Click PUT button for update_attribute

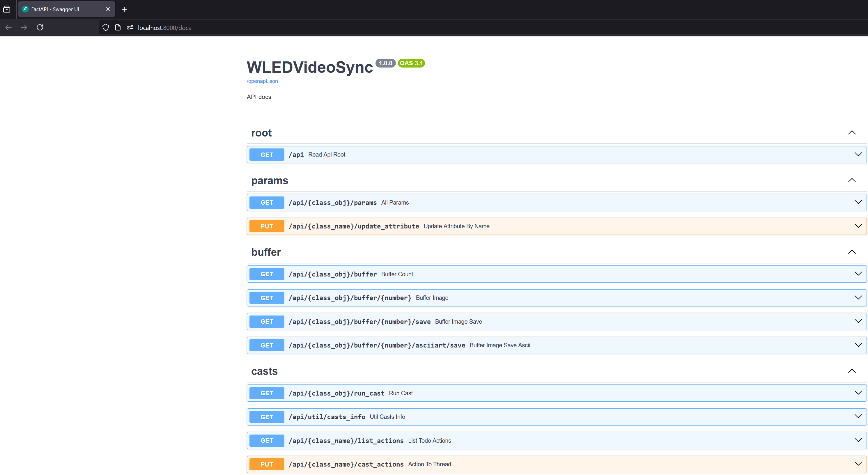coord(267,226)
